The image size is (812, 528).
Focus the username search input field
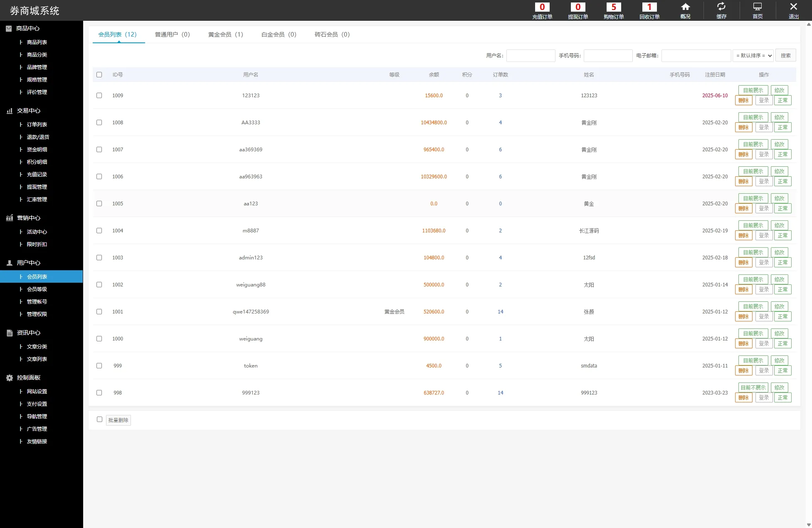coord(531,55)
